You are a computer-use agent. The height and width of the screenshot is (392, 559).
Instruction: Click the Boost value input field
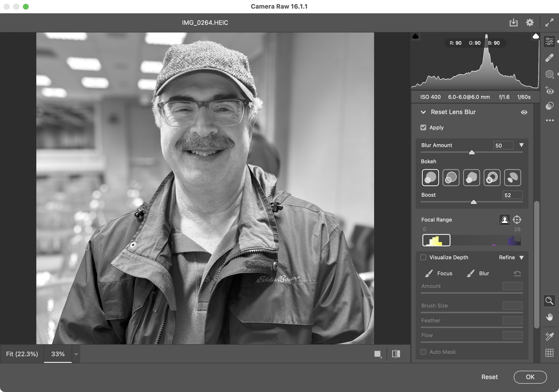tap(512, 195)
